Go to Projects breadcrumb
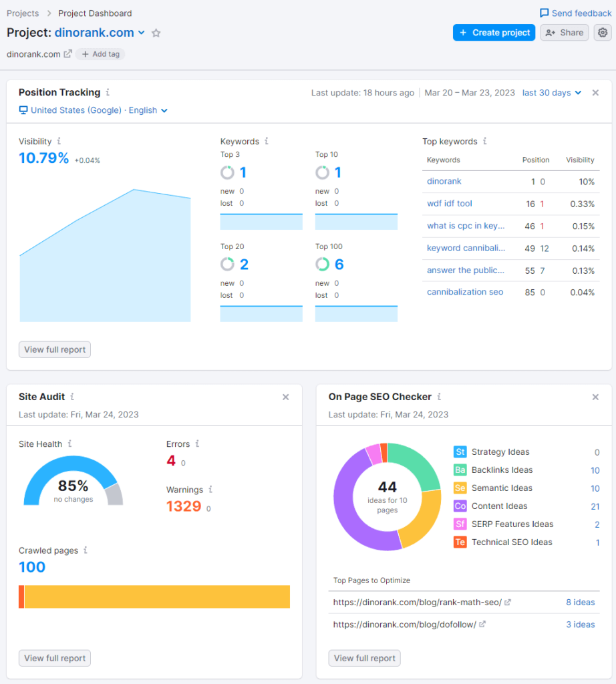 (x=23, y=13)
